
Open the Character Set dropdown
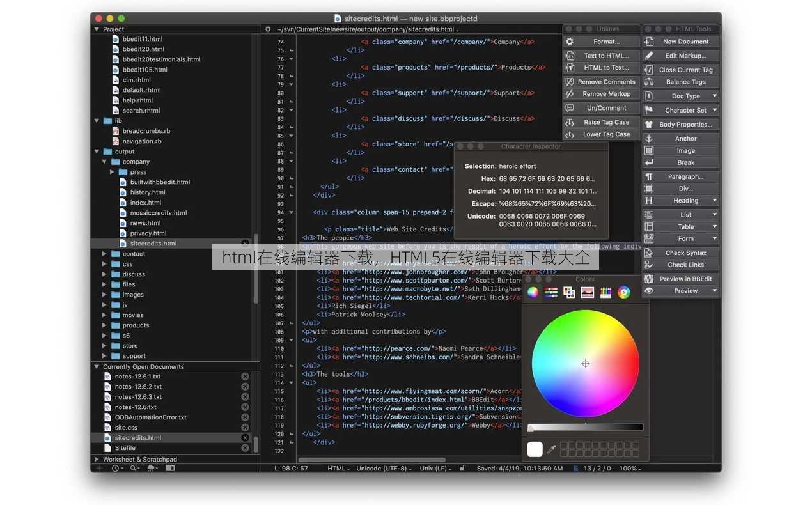[x=681, y=111]
